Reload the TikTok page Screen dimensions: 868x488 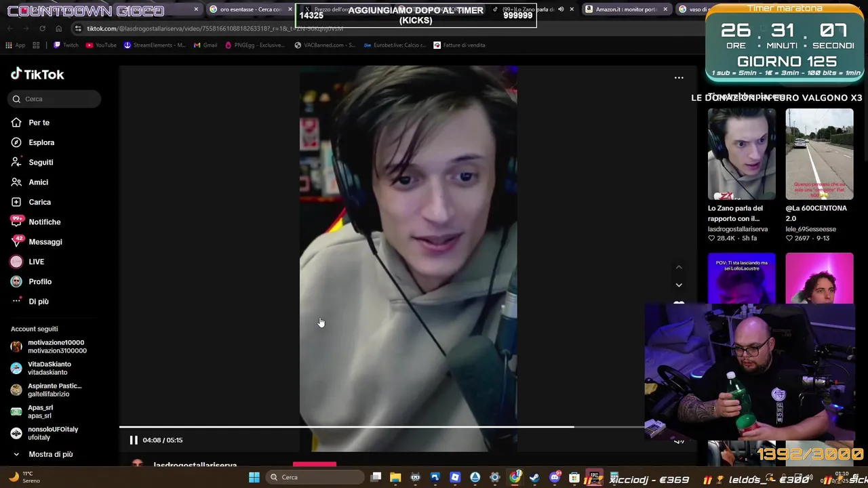[x=42, y=28]
